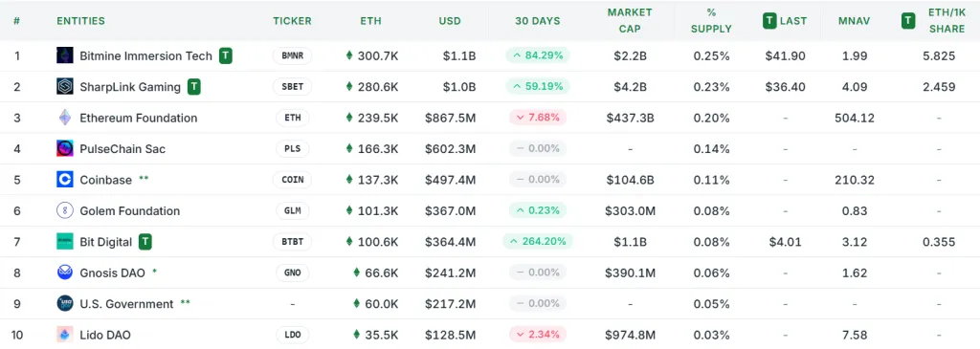Sort by the 30 DAYS column header
This screenshot has height=349, width=980.
point(538,21)
